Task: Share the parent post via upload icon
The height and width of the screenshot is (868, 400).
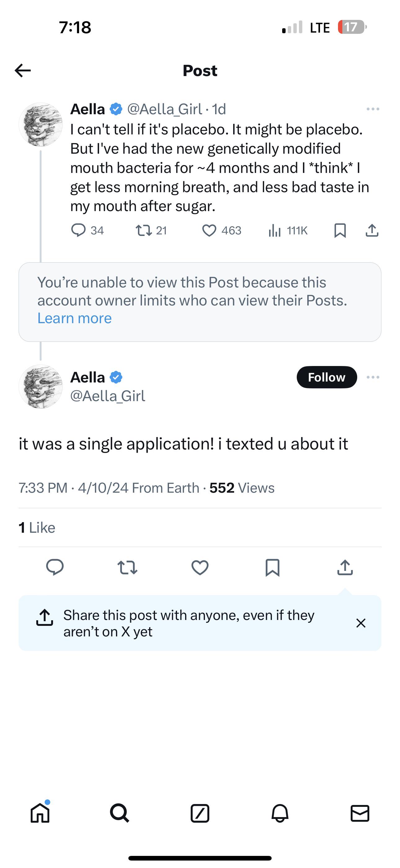Action: [372, 230]
